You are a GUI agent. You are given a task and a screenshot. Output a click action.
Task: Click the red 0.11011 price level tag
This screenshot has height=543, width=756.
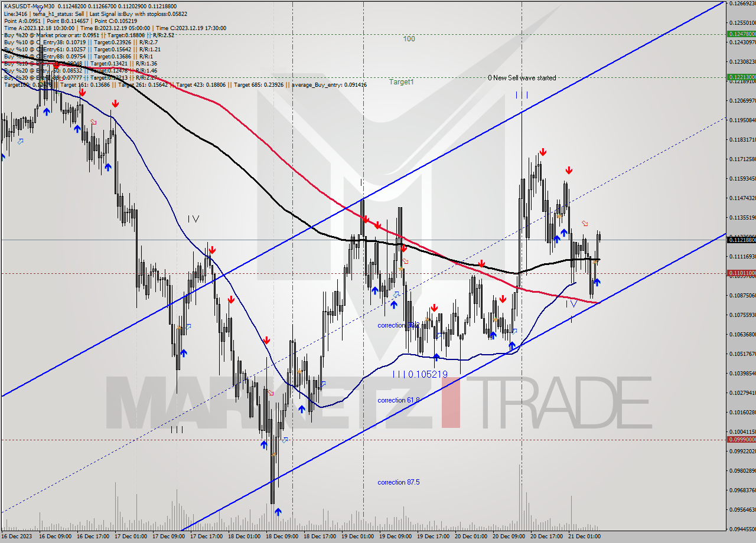point(742,273)
